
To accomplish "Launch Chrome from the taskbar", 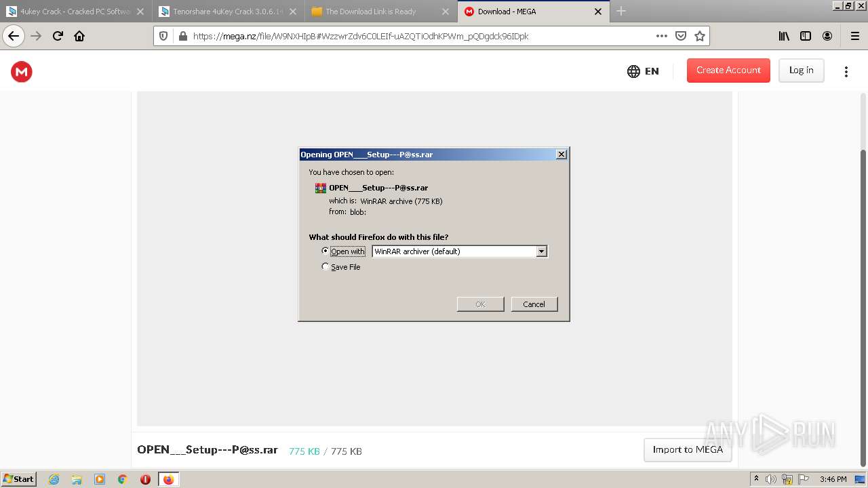I will pos(123,479).
